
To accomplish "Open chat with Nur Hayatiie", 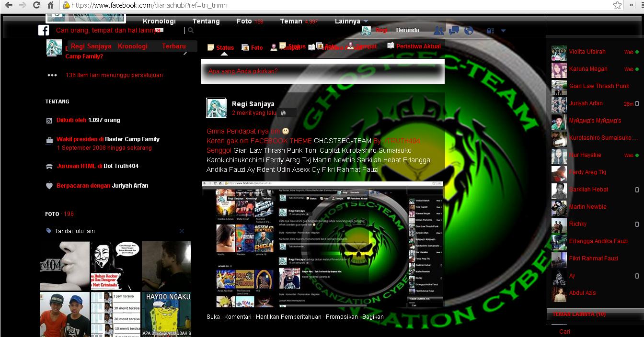I will (x=595, y=155).
